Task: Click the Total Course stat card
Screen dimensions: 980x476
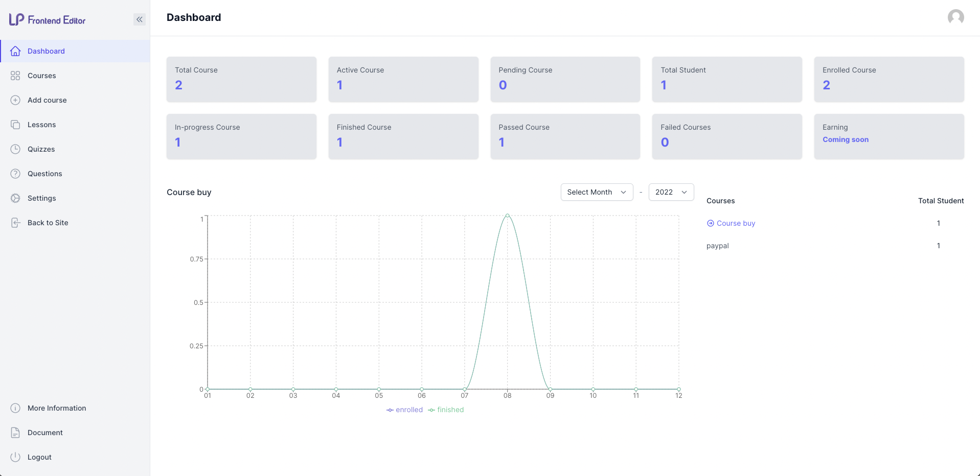Action: 241,79
